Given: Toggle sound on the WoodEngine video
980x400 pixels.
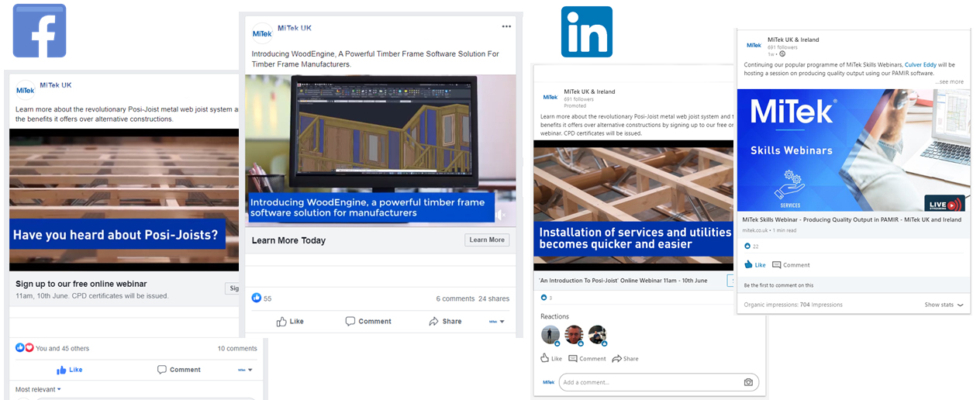Looking at the screenshot, I should 502,215.
